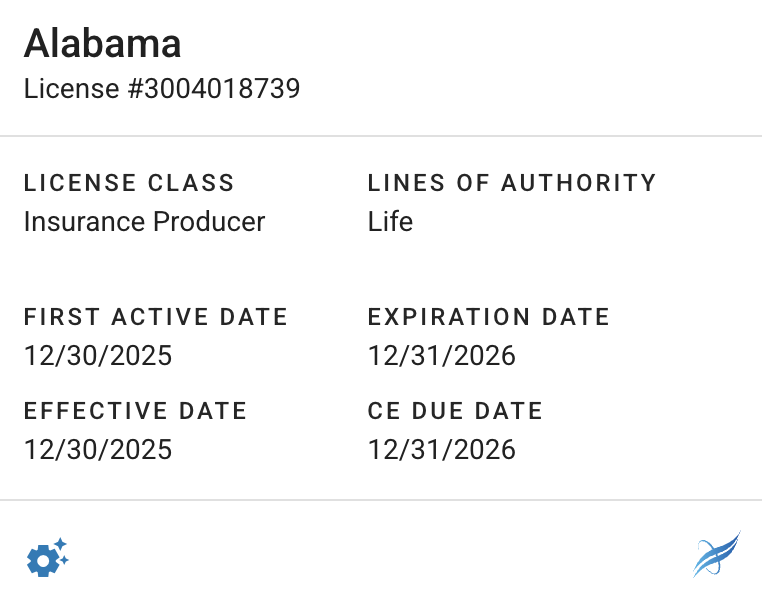This screenshot has height=606, width=762.
Task: Click the LINES OF AUTHORITY label
Action: [512, 183]
